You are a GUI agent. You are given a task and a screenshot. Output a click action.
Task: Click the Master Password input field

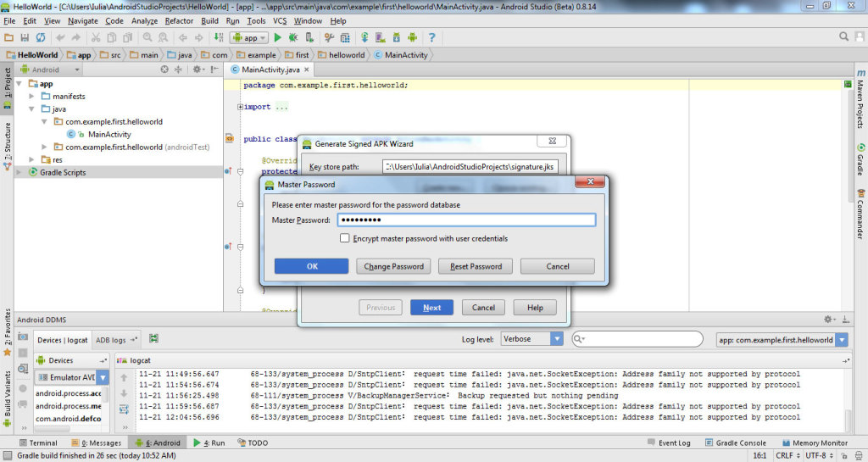467,220
